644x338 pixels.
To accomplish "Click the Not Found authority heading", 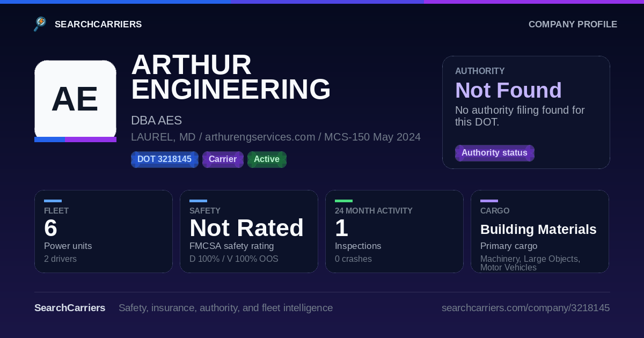I will [x=508, y=90].
